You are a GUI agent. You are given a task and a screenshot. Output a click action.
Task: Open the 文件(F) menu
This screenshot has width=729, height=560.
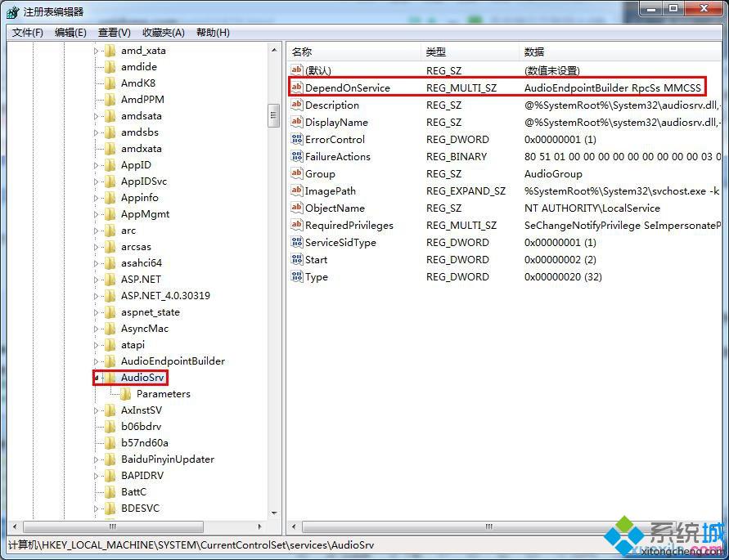point(28,33)
